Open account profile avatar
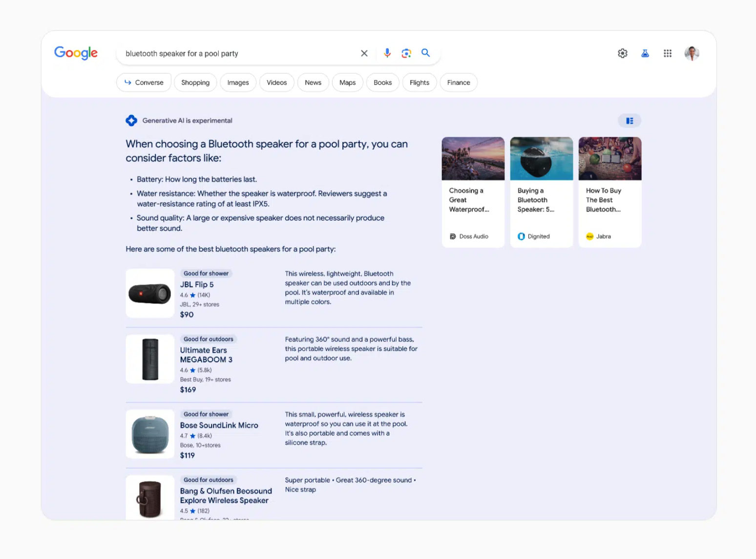This screenshot has width=756, height=559. coord(692,53)
